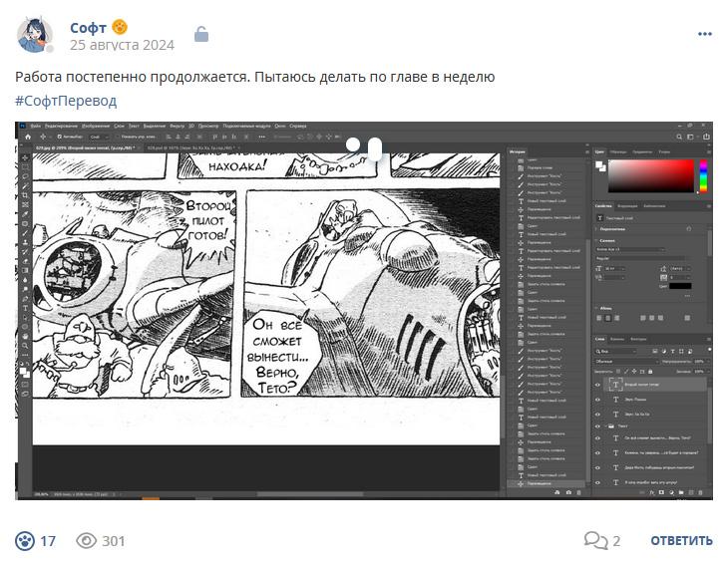Hide the "Конечно, ты уверена" layer

click(597, 452)
